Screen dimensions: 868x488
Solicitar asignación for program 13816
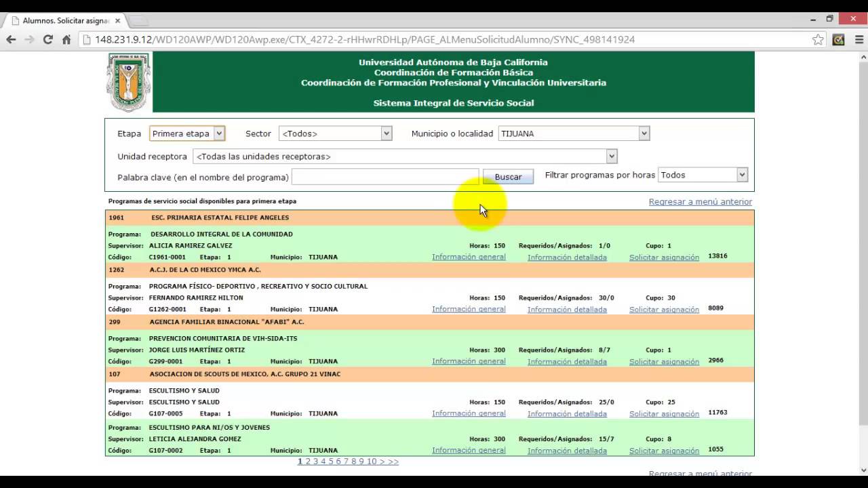(664, 258)
